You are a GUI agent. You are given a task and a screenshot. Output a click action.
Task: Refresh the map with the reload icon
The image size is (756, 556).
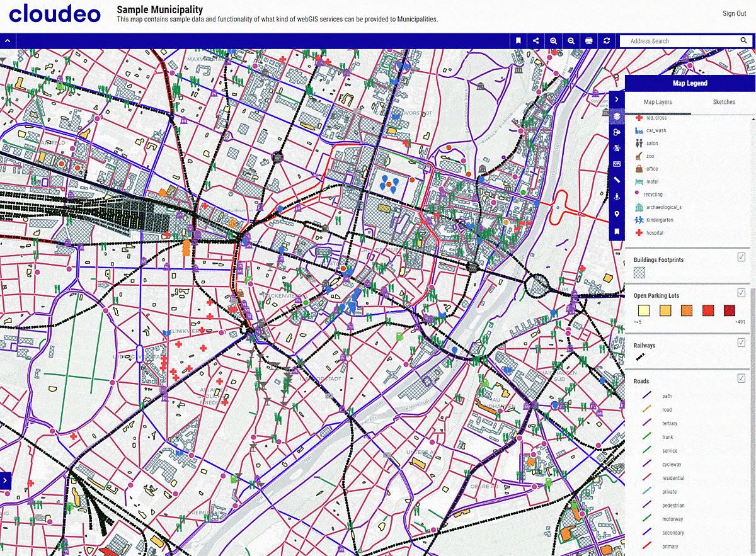click(x=607, y=41)
